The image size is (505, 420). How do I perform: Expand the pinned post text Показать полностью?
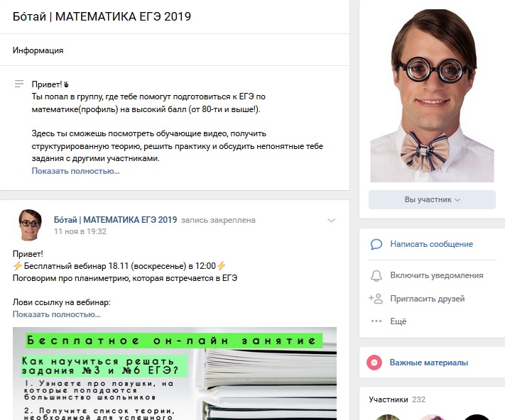point(57,314)
